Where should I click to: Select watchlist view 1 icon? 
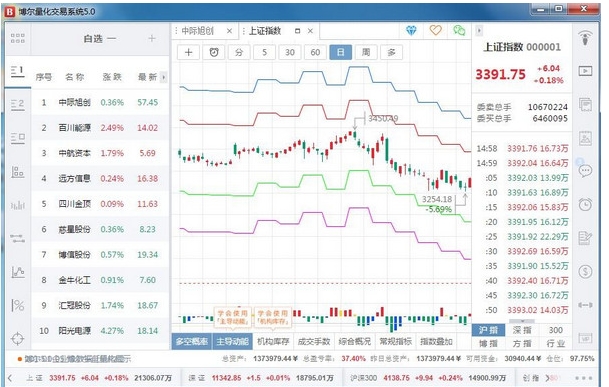[17, 71]
